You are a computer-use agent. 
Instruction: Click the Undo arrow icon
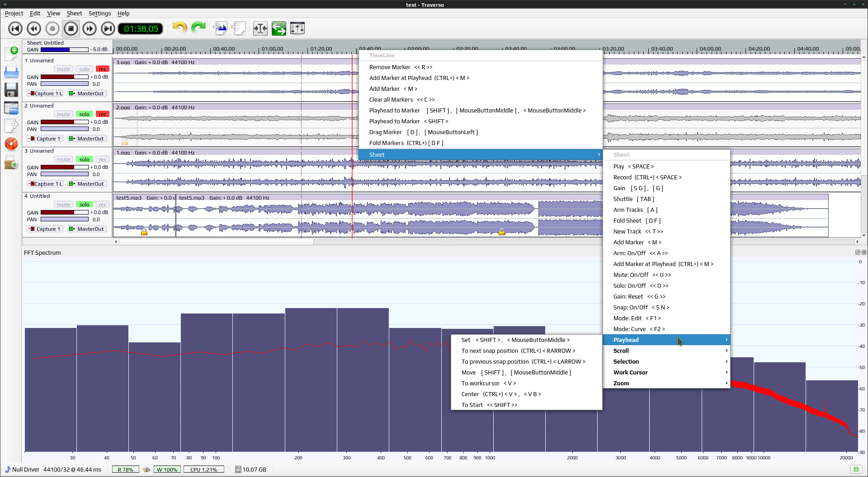(x=179, y=28)
